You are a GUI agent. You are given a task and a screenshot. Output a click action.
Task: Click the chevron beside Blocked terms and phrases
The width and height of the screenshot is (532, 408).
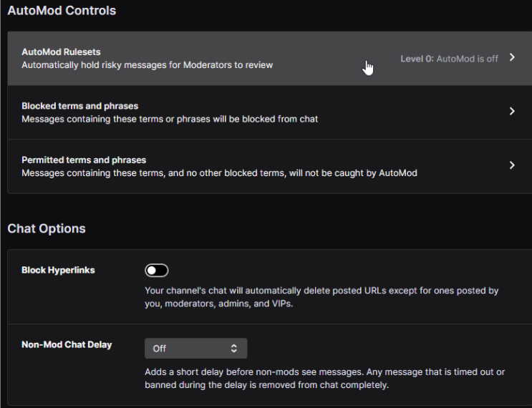[x=513, y=111]
